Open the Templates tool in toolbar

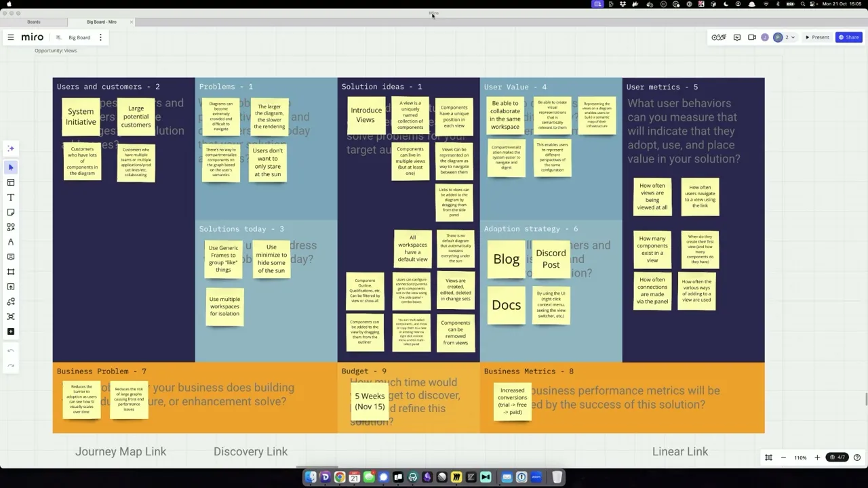tap(11, 182)
